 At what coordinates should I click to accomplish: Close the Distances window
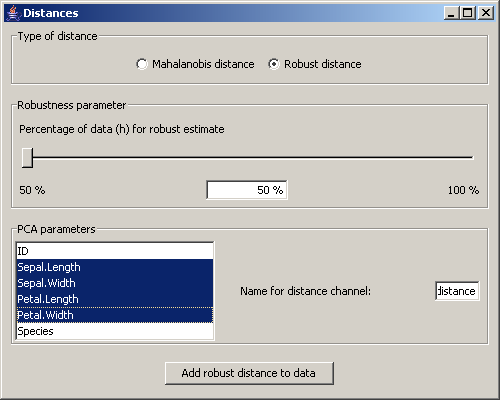[x=486, y=13]
